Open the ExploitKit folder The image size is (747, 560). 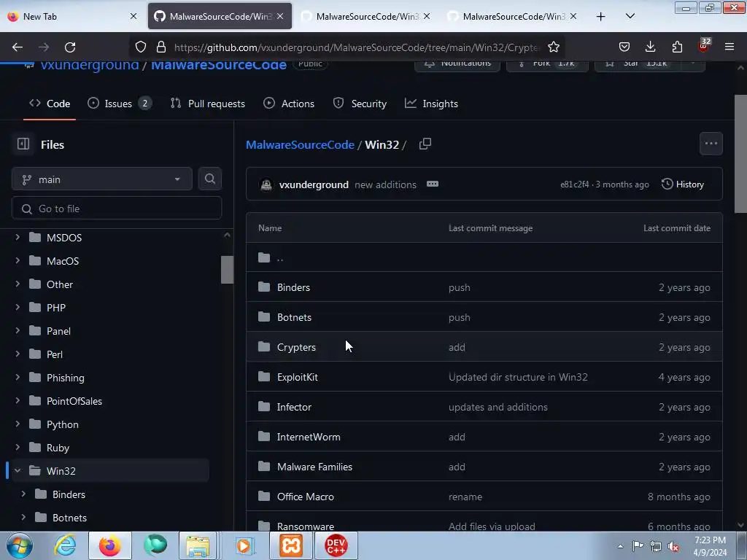coord(298,377)
